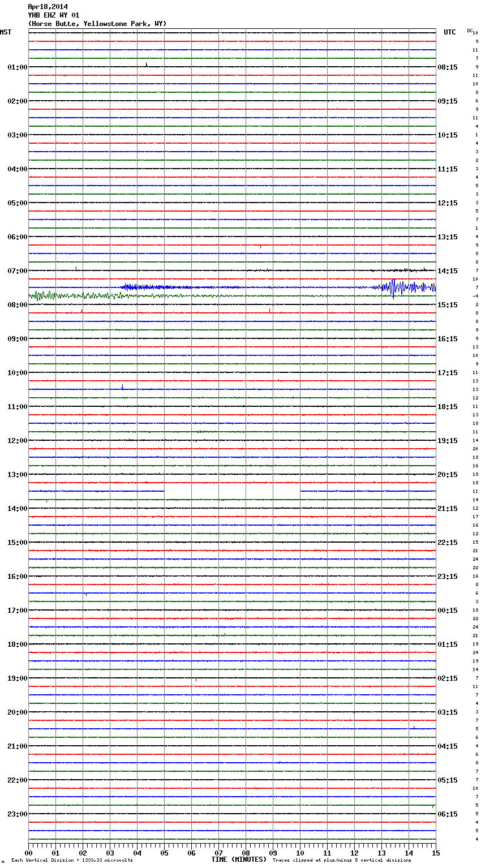Image resolution: width=481 pixels, height=868 pixels.
Task: Click the 00:15 UTC label
Action: (x=448, y=611)
